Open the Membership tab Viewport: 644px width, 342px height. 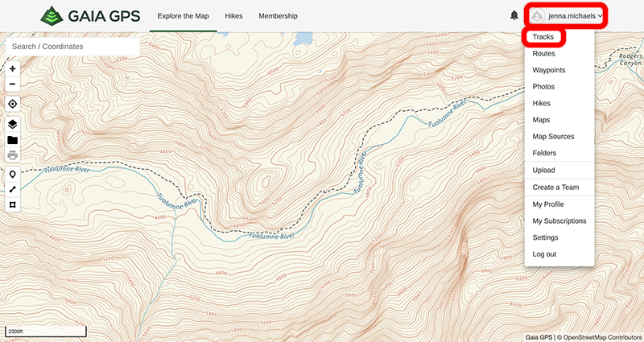pyautogui.click(x=278, y=16)
